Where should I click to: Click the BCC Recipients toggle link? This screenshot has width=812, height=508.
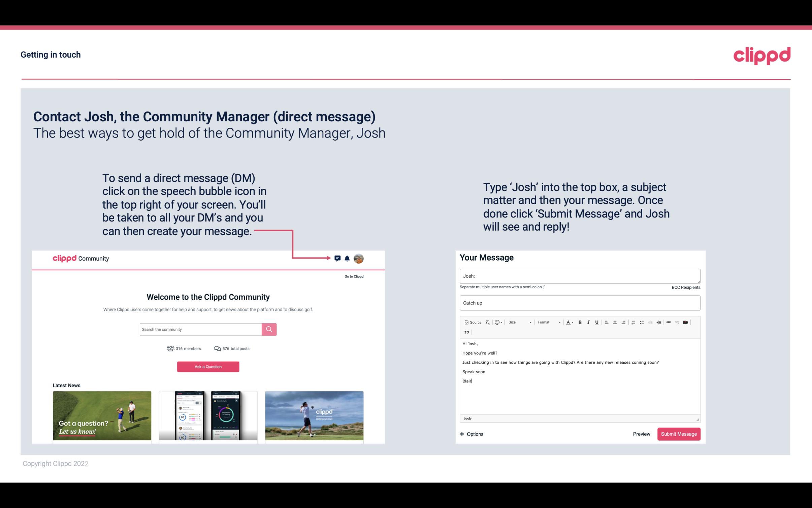point(685,287)
